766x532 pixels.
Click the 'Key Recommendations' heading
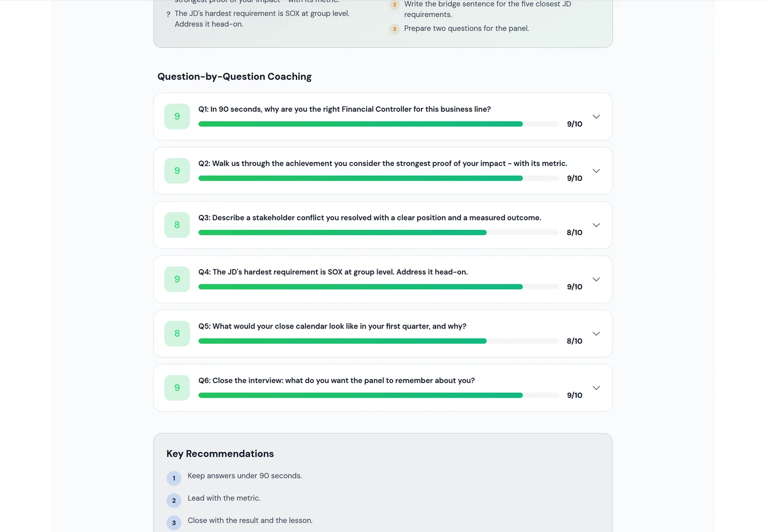pyautogui.click(x=220, y=454)
